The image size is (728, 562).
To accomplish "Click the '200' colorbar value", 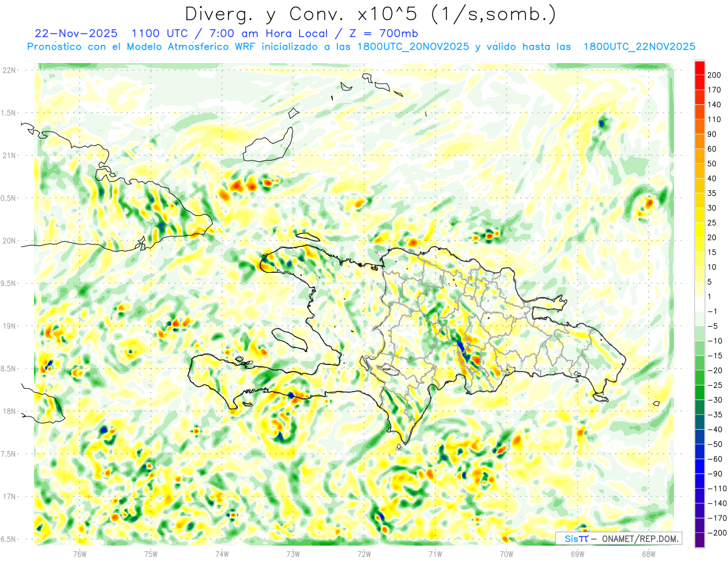I will pos(715,75).
